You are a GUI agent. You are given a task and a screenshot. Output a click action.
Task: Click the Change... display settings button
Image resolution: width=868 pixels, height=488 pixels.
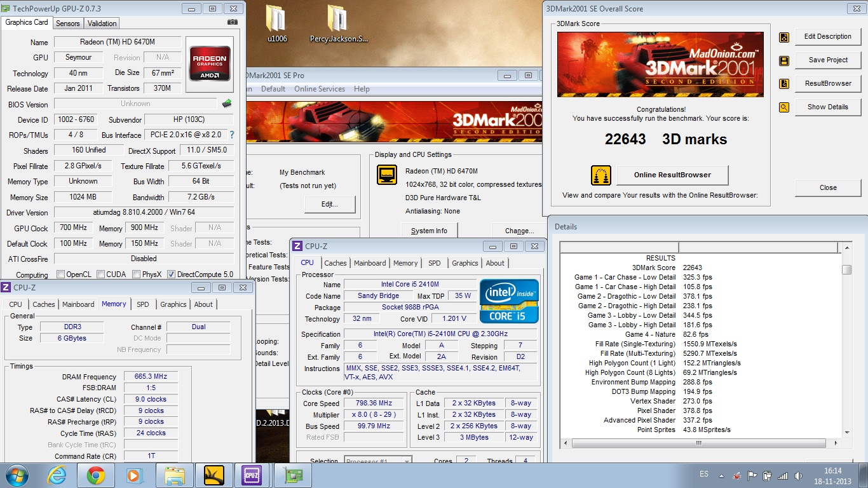[x=520, y=231]
